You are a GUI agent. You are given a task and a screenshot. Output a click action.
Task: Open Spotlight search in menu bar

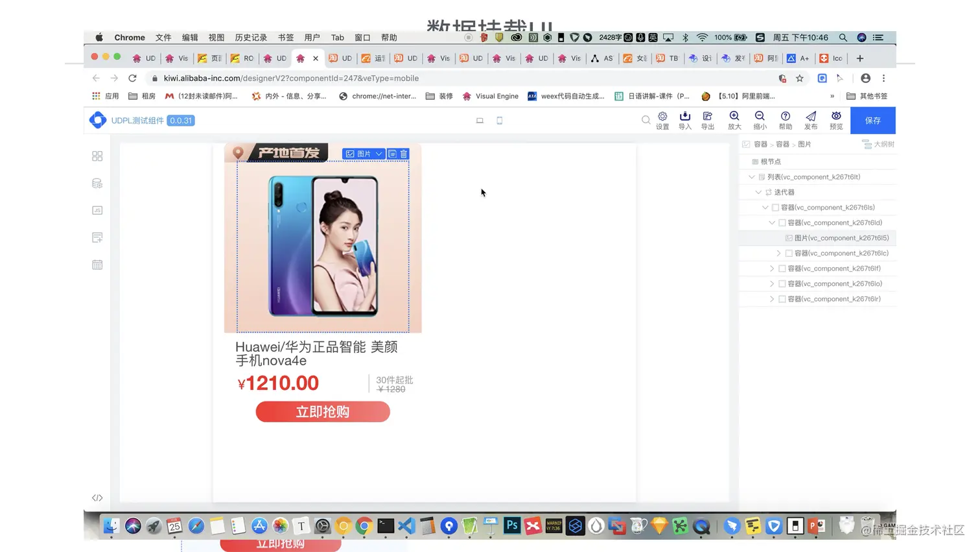pyautogui.click(x=843, y=38)
